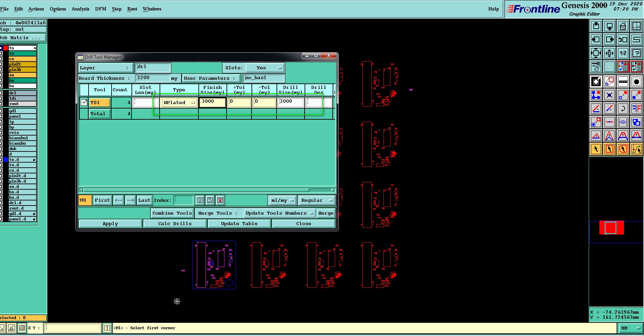
Task: Open the Help menu
Action: pyautogui.click(x=493, y=9)
